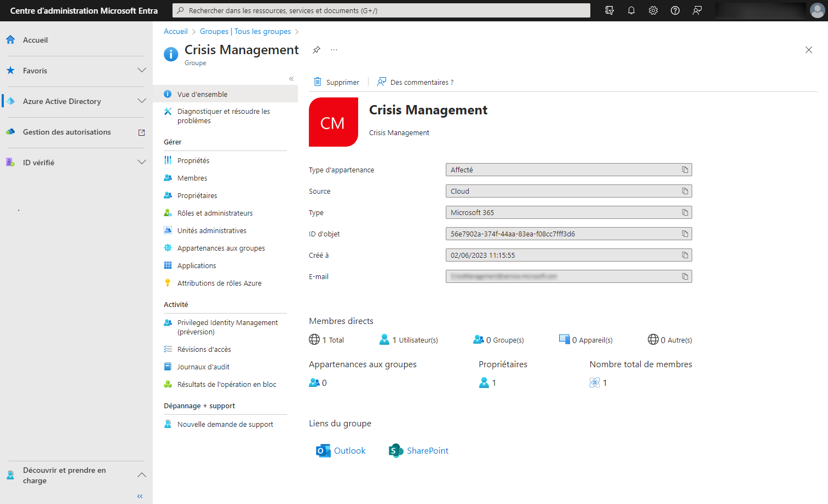Open SharePoint group link
Viewport: 828px width, 504px height.
point(418,450)
